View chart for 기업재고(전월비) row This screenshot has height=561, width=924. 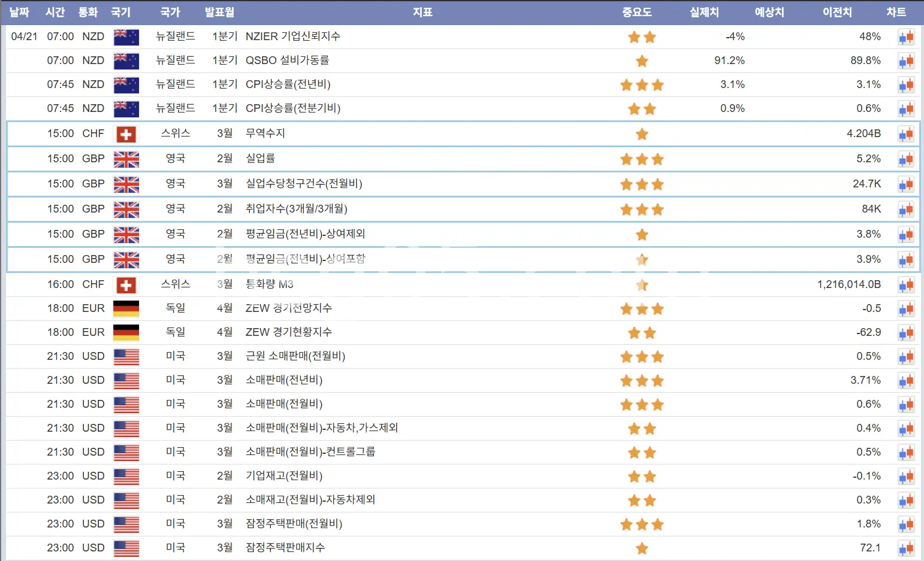point(905,477)
